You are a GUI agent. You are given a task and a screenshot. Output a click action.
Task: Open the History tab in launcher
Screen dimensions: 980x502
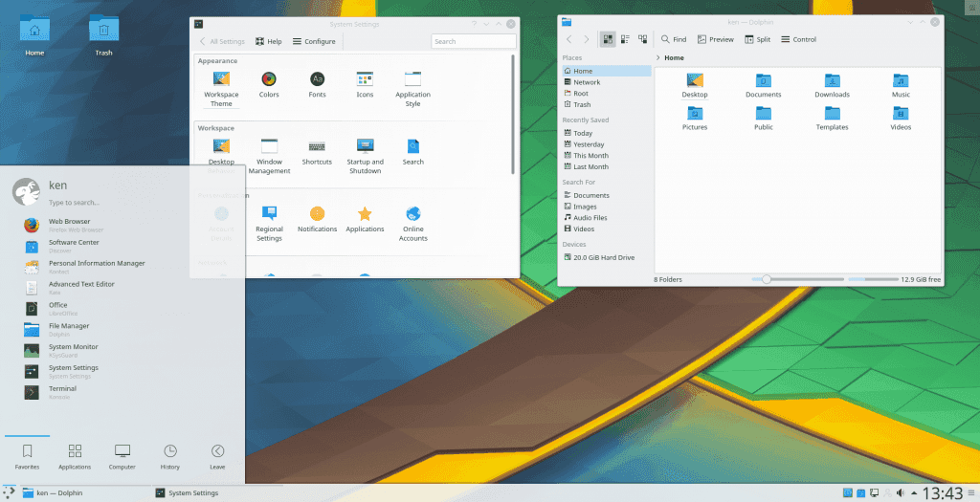[x=170, y=457]
